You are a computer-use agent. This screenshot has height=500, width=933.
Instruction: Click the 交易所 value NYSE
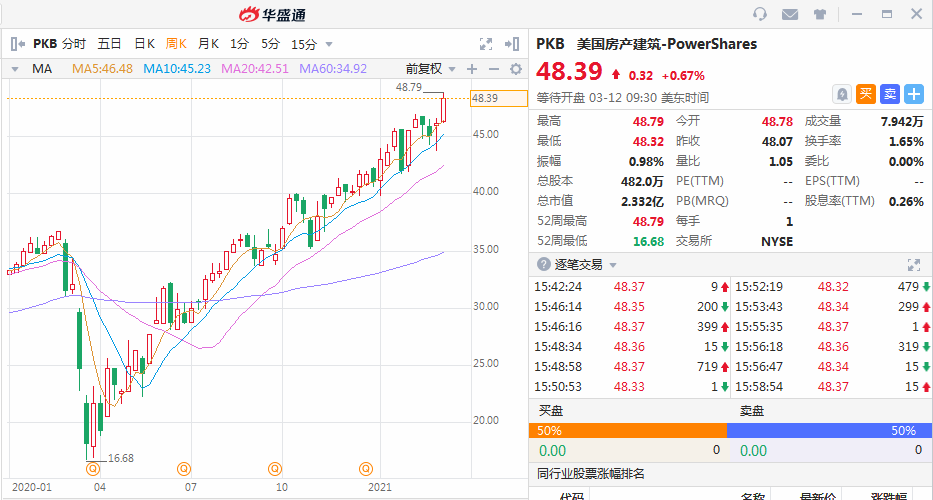[777, 241]
